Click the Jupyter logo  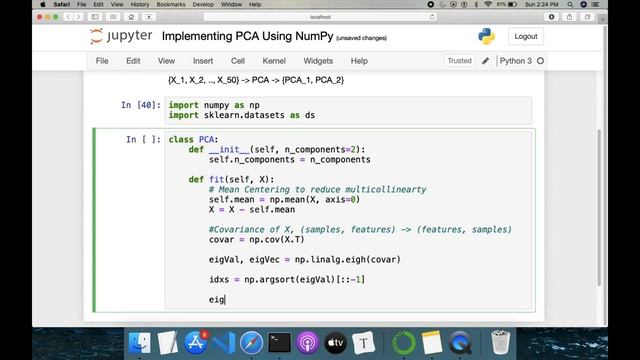(121, 36)
